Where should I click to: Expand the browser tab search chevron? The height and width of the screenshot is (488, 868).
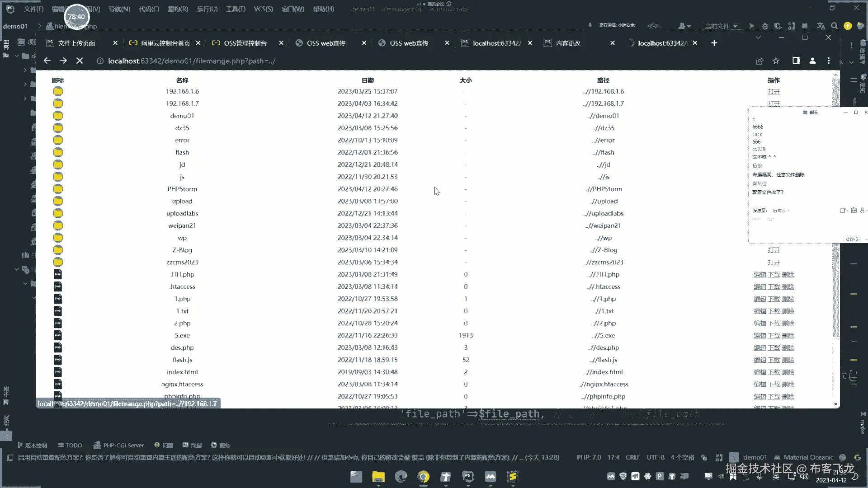pos(758,38)
